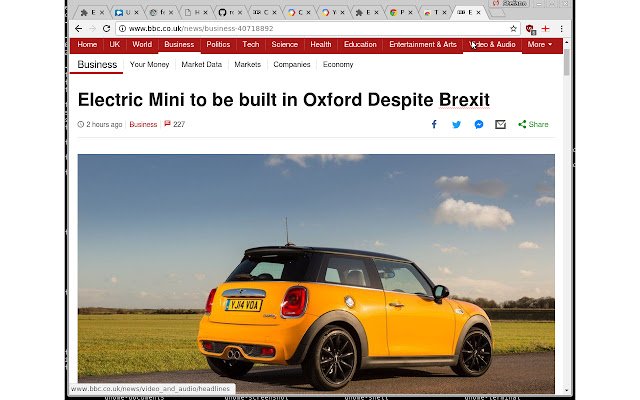Viewport: 640px width, 400px height.
Task: Share the article by email icon
Action: [500, 124]
